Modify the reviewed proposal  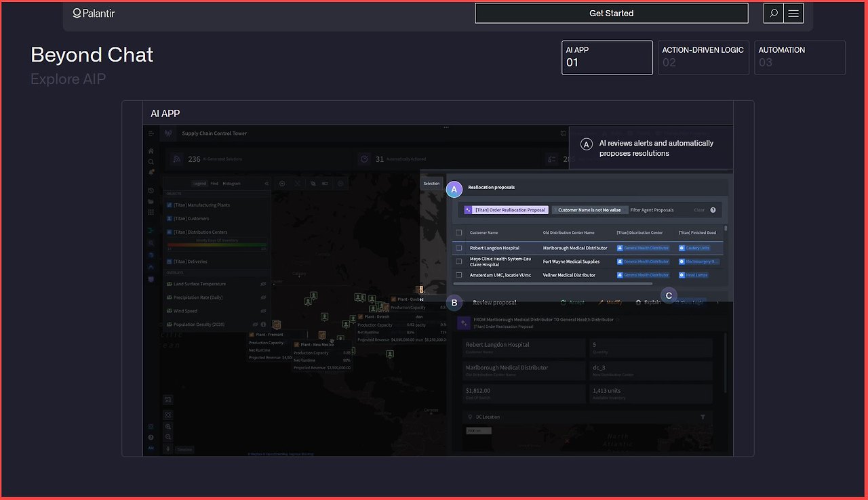point(610,302)
